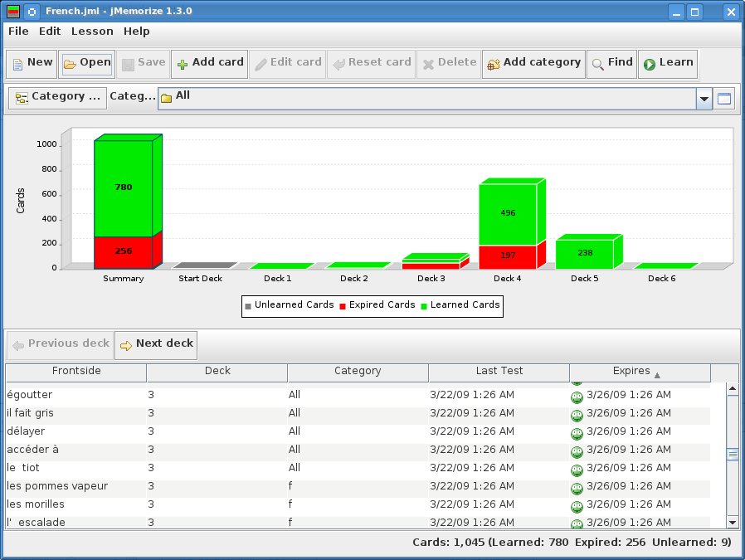Click the title bar sticky window icon
This screenshot has height=560, width=745.
[x=32, y=12]
